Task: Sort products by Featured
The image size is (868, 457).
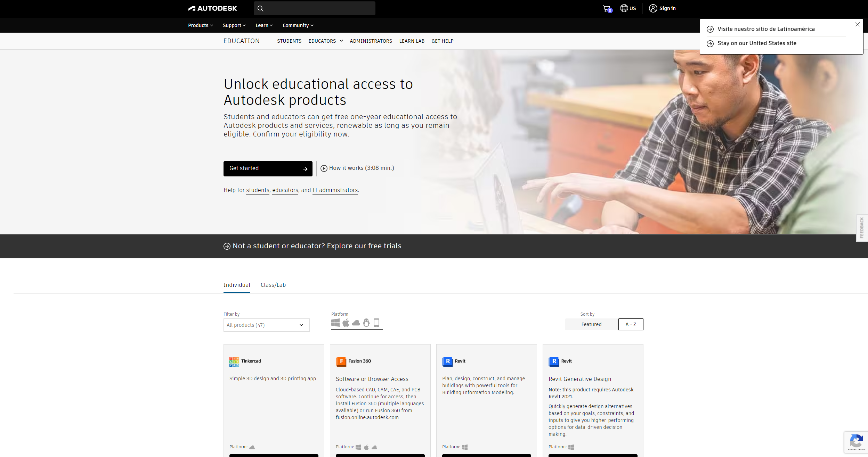Action: click(591, 324)
